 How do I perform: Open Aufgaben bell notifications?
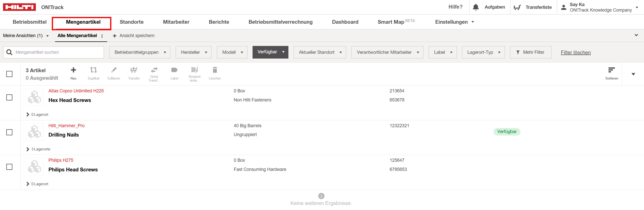476,7
